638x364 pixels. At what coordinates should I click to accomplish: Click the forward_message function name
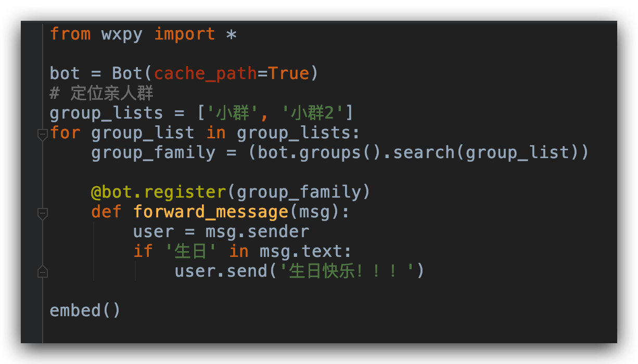[211, 212]
